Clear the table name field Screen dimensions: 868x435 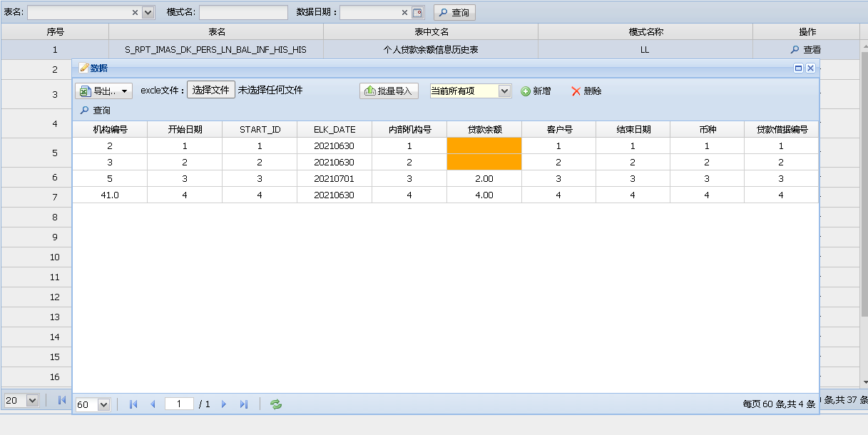point(136,13)
